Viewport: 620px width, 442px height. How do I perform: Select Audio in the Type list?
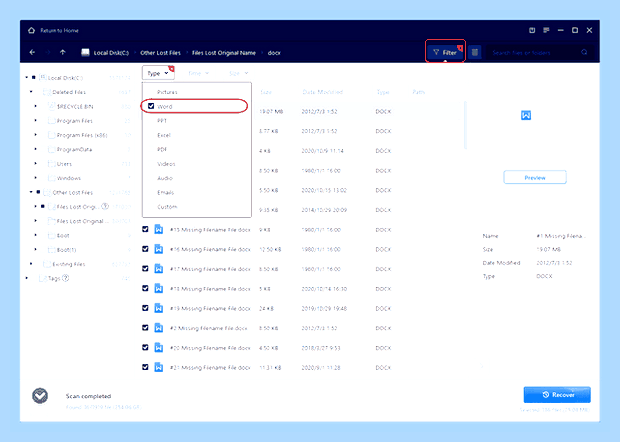pos(165,178)
